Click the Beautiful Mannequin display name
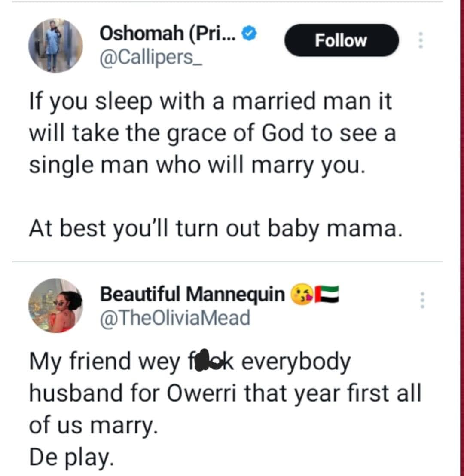The width and height of the screenshot is (464, 476). tap(192, 295)
